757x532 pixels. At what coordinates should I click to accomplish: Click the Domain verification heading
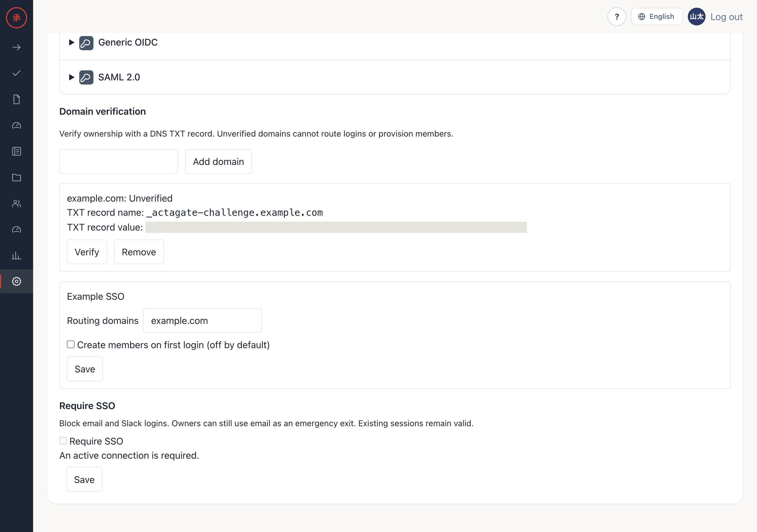[x=103, y=111]
